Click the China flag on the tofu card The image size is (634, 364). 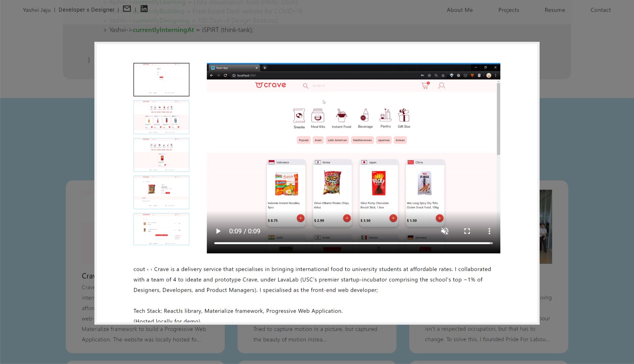click(x=411, y=162)
